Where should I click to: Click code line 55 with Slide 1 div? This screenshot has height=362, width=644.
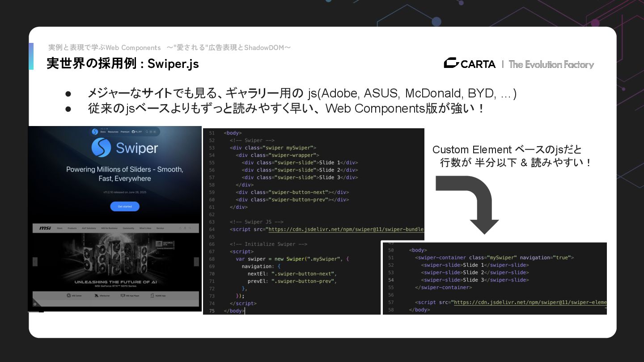pyautogui.click(x=300, y=163)
